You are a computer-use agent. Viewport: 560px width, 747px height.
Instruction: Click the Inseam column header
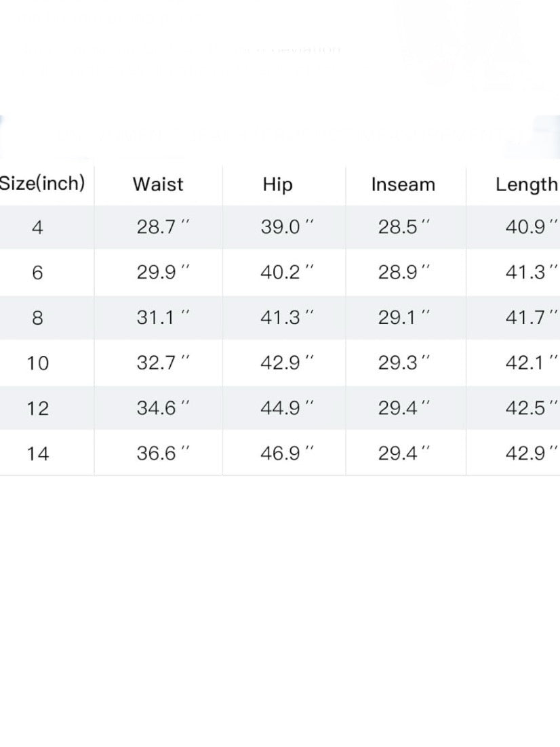pyautogui.click(x=403, y=184)
